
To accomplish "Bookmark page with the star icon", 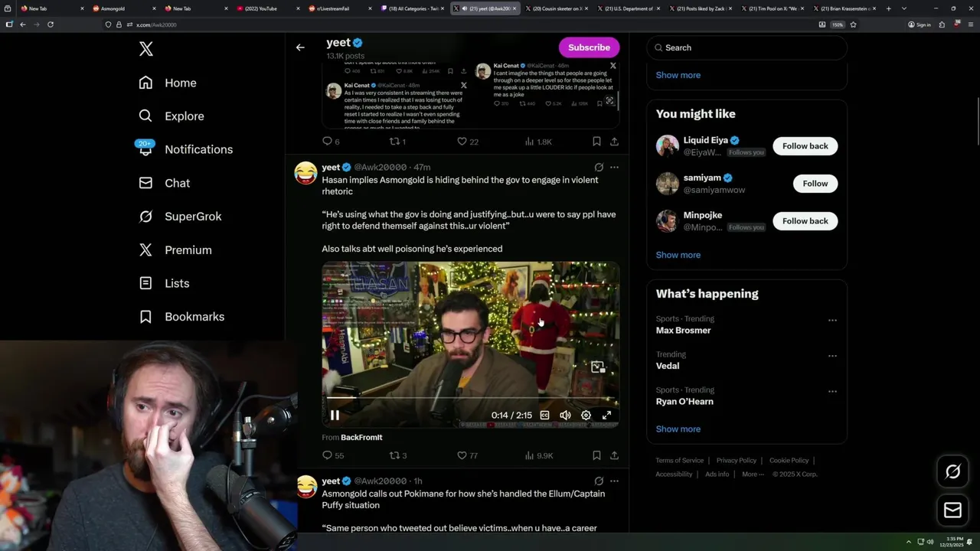I will [x=853, y=24].
